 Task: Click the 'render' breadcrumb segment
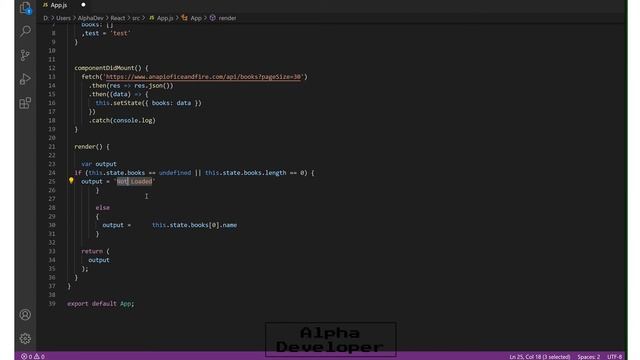[x=223, y=18]
